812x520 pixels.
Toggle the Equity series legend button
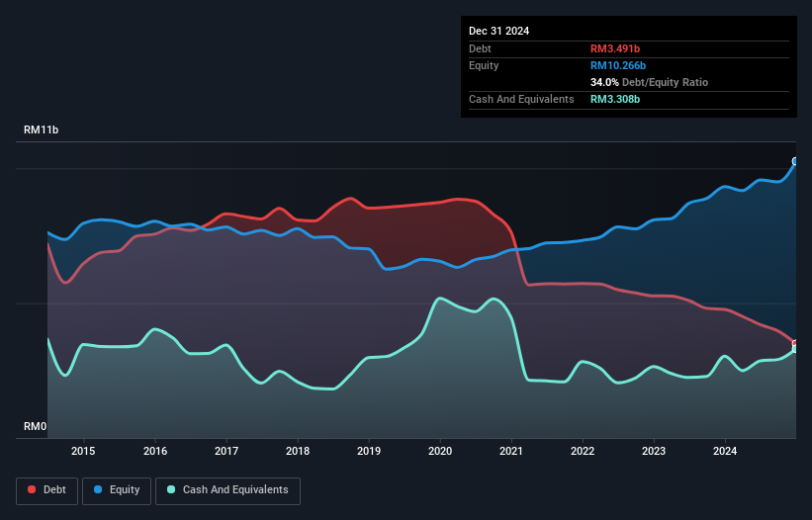pyautogui.click(x=117, y=490)
